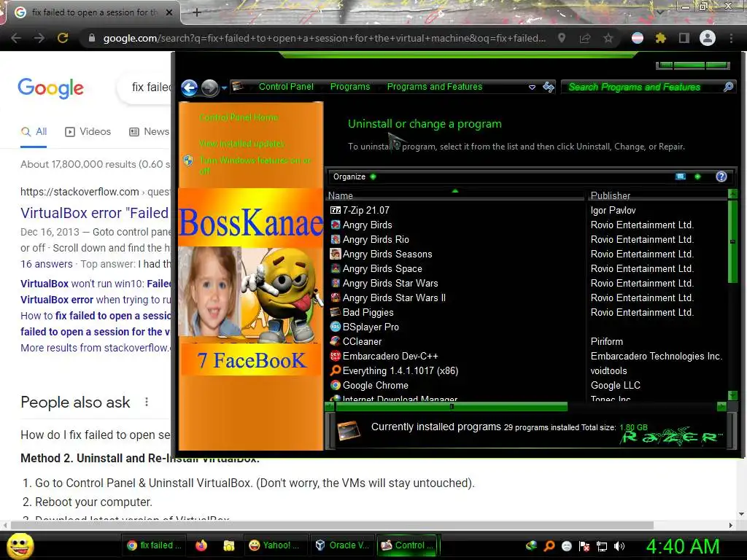Open View installed updates link
The width and height of the screenshot is (747, 560).
(242, 144)
